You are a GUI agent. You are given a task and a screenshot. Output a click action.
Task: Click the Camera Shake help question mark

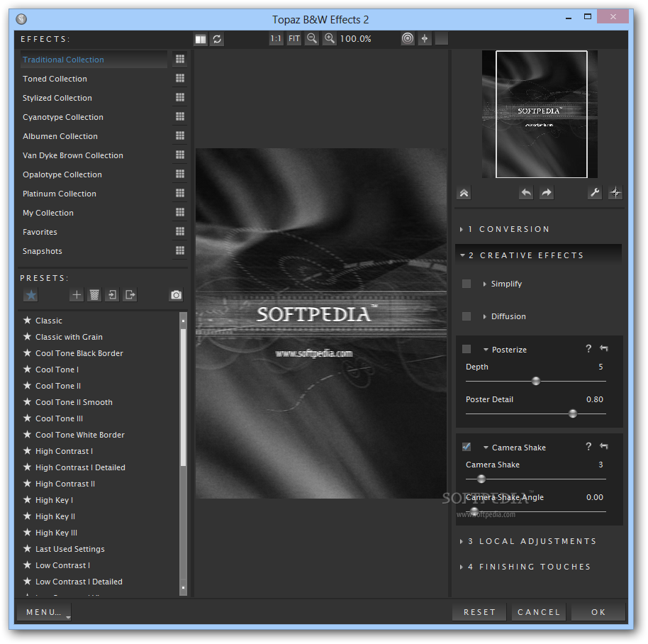pyautogui.click(x=588, y=447)
